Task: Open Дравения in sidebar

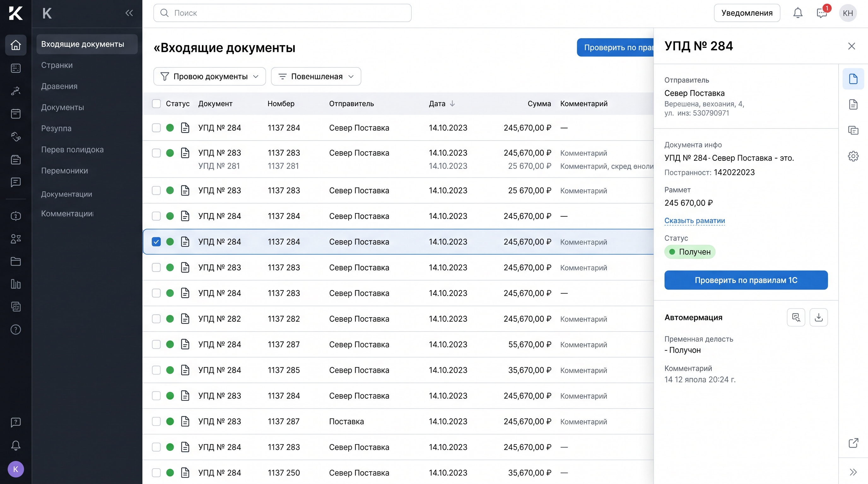Action: [59, 87]
